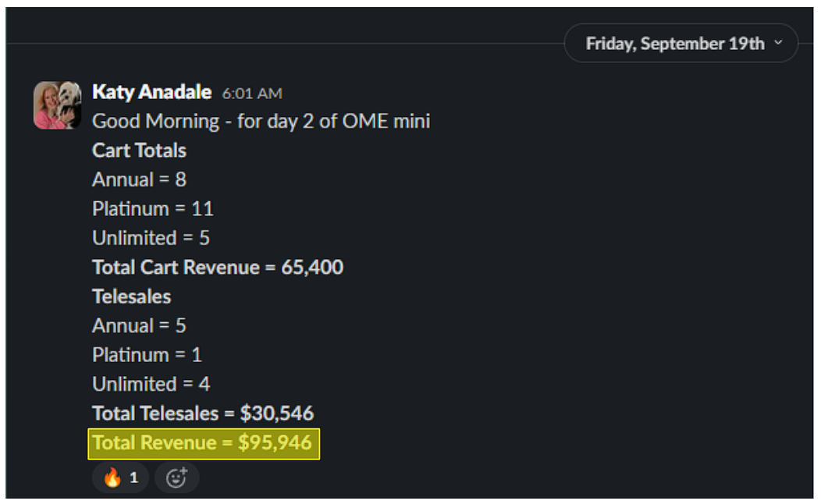Open Katy Anadale's profile avatar
The height and width of the screenshot is (504, 821).
pyautogui.click(x=57, y=105)
